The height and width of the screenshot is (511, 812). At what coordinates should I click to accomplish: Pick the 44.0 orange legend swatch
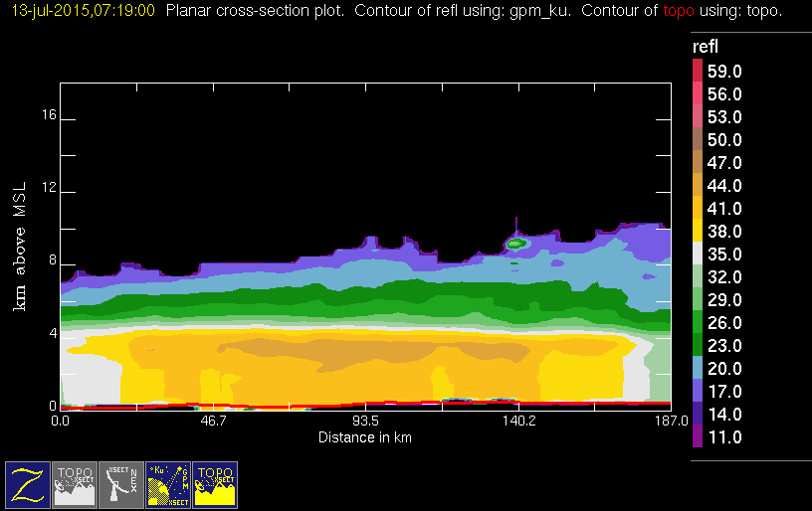pos(698,183)
